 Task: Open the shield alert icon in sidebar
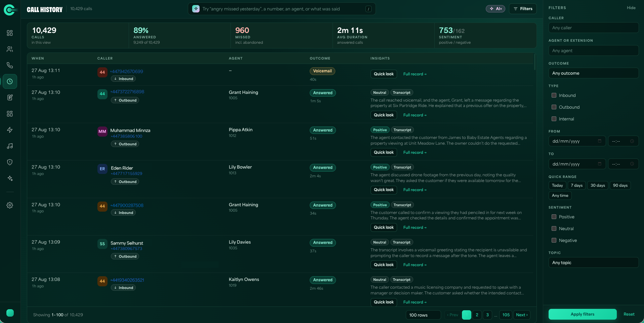(10, 162)
